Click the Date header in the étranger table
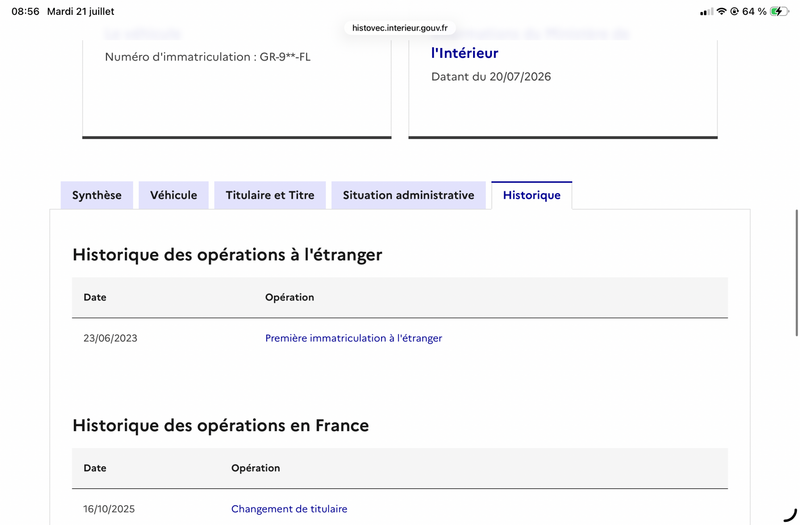 point(95,297)
